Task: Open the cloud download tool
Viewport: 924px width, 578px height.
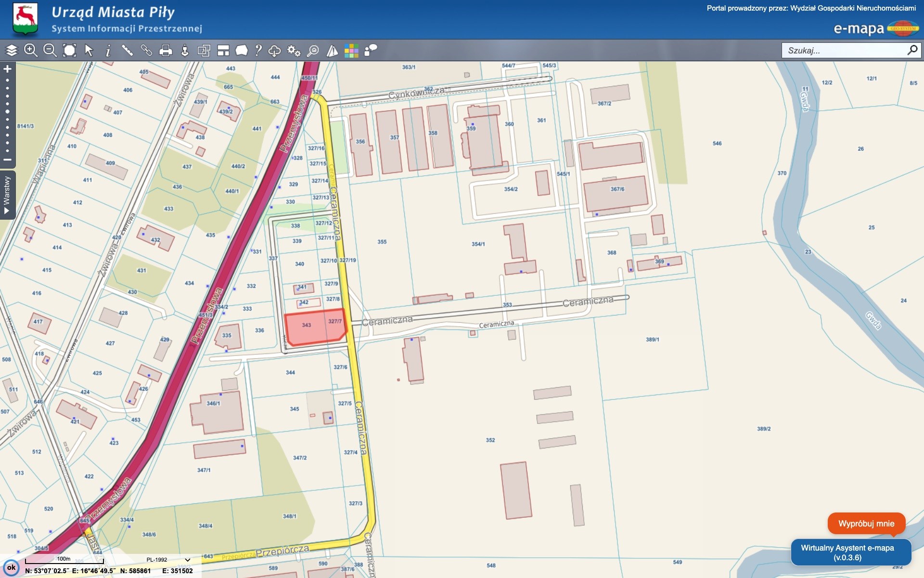Action: (x=274, y=50)
